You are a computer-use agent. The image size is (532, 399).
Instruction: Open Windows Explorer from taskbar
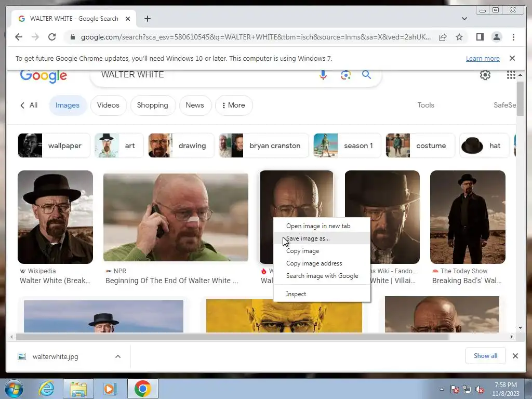point(78,389)
